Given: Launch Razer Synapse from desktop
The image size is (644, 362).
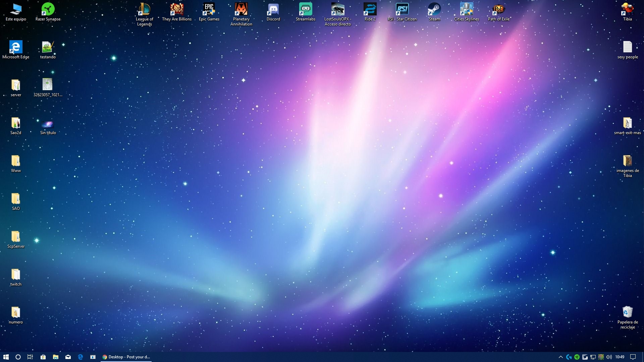Looking at the screenshot, I should pos(48,12).
